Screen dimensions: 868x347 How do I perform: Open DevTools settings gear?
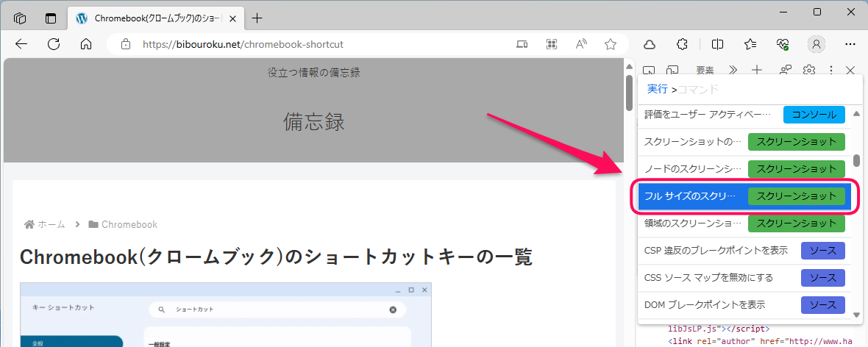click(x=808, y=71)
